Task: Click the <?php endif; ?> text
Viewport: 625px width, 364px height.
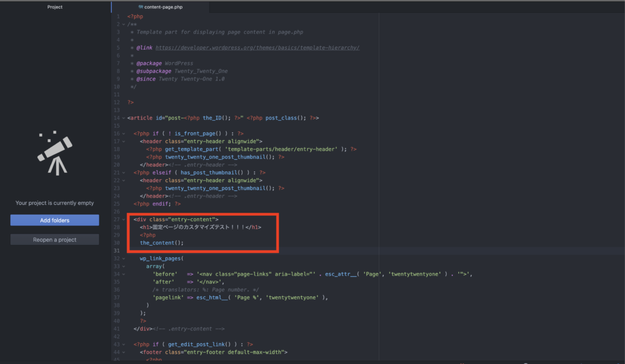Action: [157, 204]
